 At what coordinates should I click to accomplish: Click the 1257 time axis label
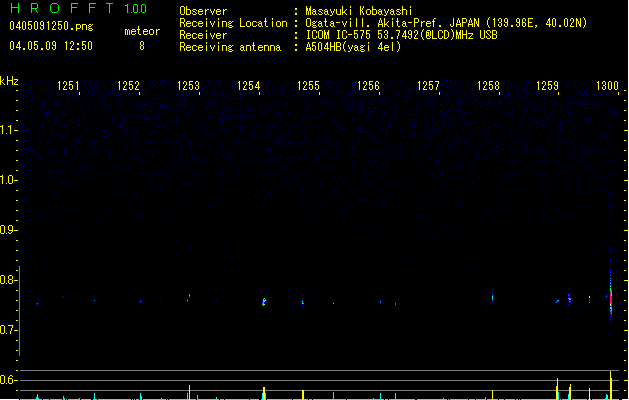click(x=428, y=85)
